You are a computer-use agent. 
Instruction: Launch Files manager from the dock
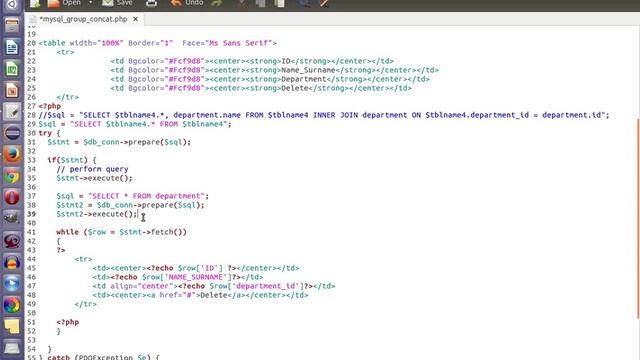[12, 25]
